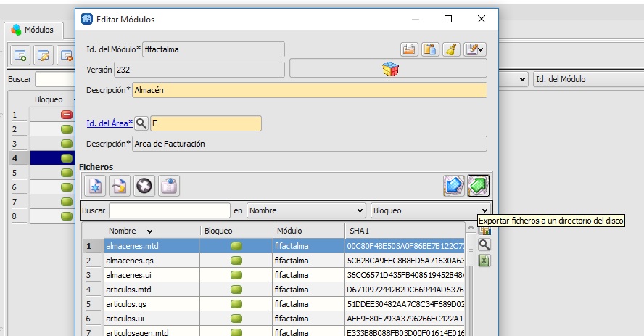Click the sort arrow on Nombre column header
The width and height of the screenshot is (644, 336).
click(x=149, y=231)
